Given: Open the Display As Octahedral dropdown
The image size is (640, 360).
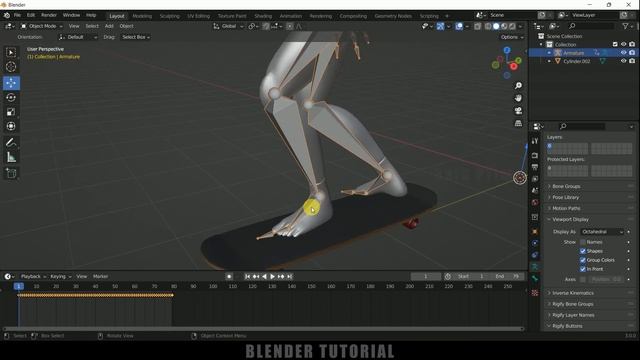Looking at the screenshot, I should [x=602, y=232].
